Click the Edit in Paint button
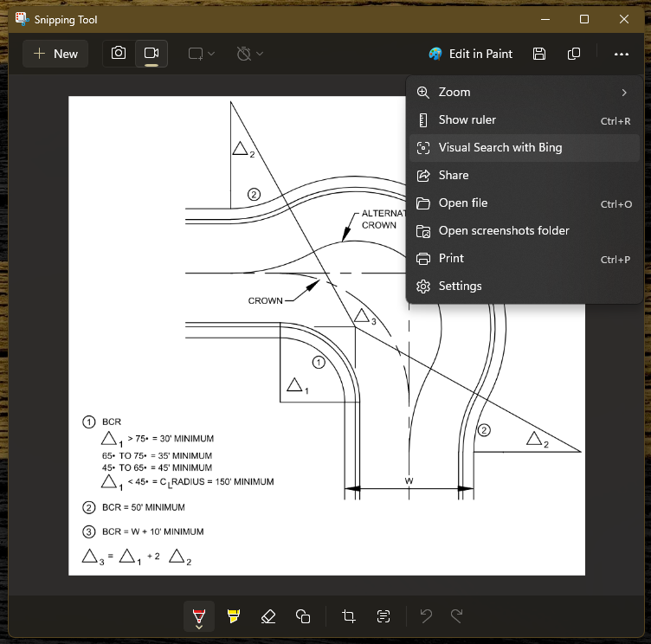 click(471, 54)
